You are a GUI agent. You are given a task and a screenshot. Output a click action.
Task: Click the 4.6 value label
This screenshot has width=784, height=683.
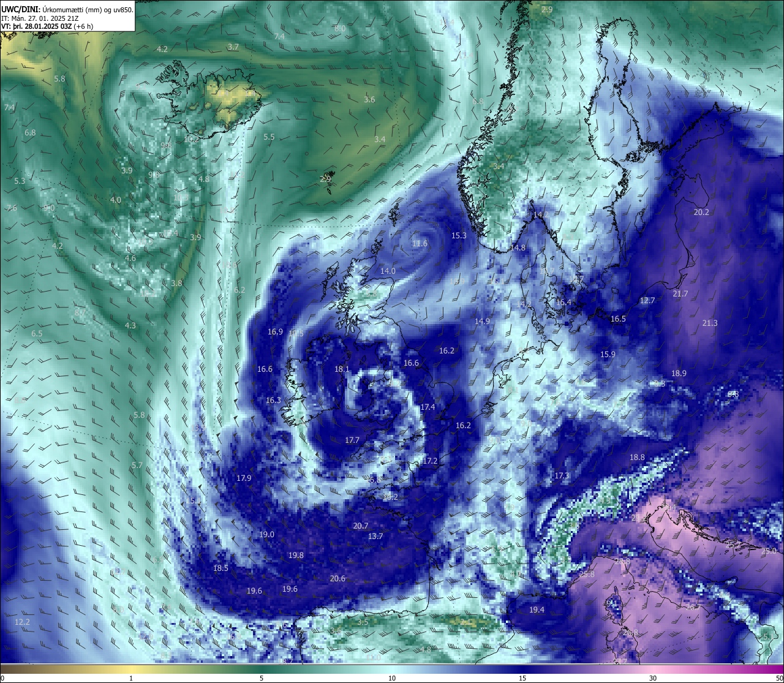click(130, 258)
